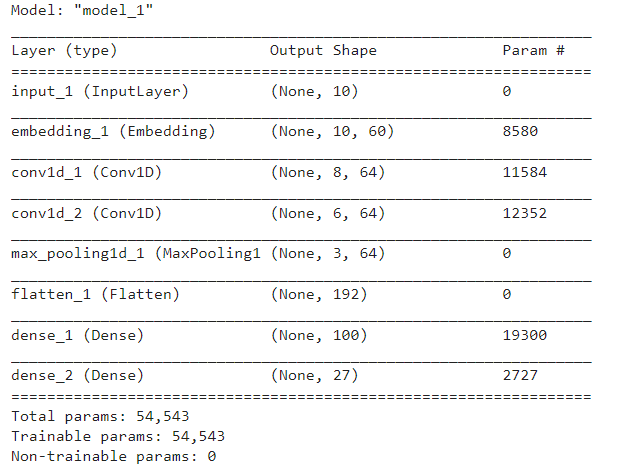Image resolution: width=622 pixels, height=472 pixels.
Task: Select the conv1d_1 (Conv1D) layer name
Action: tap(86, 173)
